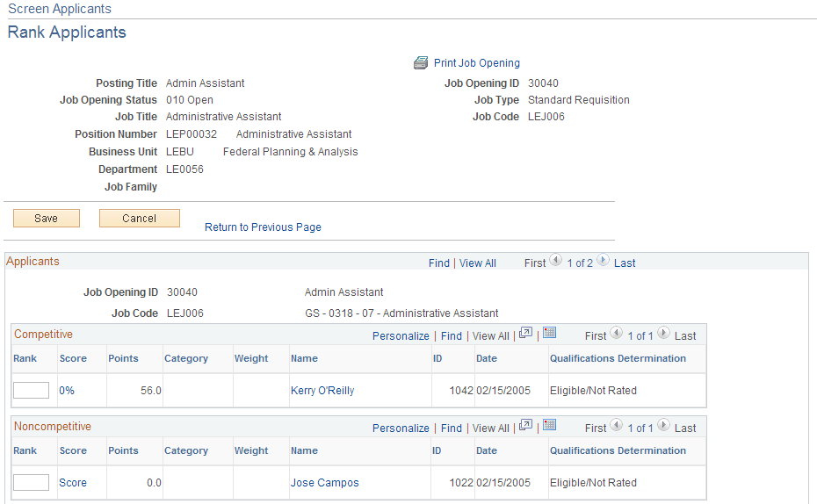Open Kerry O'Reilly applicant link
Screen dimensions: 817x504
[322, 391]
